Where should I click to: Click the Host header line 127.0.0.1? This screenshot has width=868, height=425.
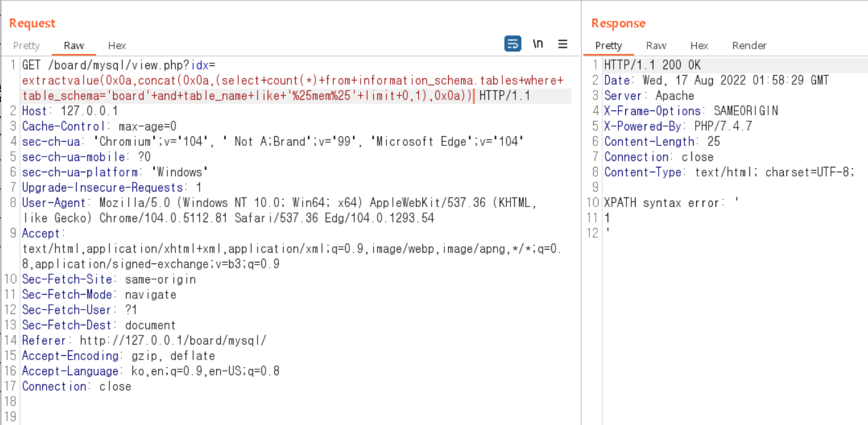coord(70,111)
